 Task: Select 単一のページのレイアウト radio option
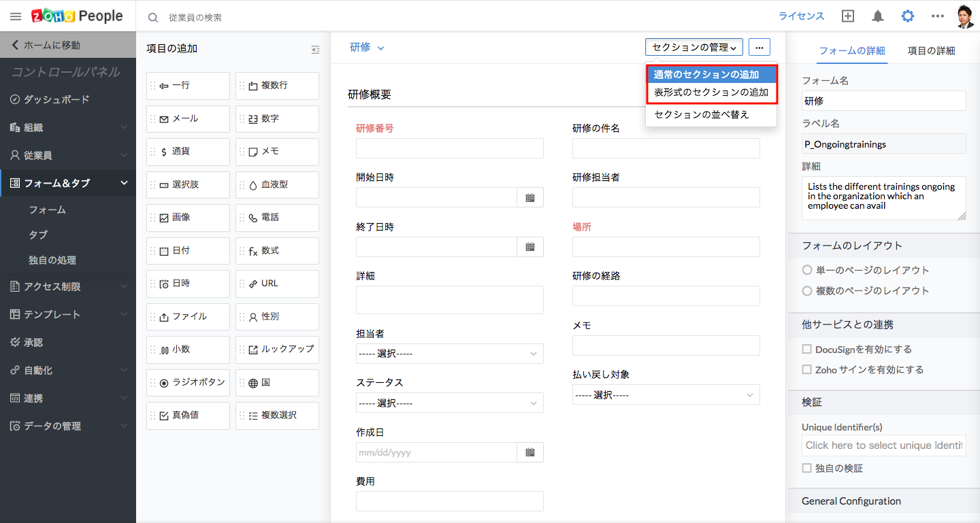point(807,270)
